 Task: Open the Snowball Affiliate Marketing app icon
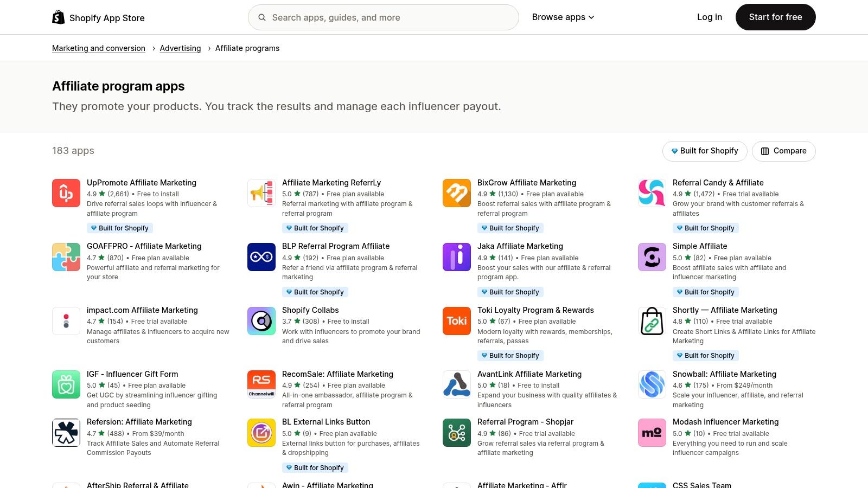click(x=652, y=384)
